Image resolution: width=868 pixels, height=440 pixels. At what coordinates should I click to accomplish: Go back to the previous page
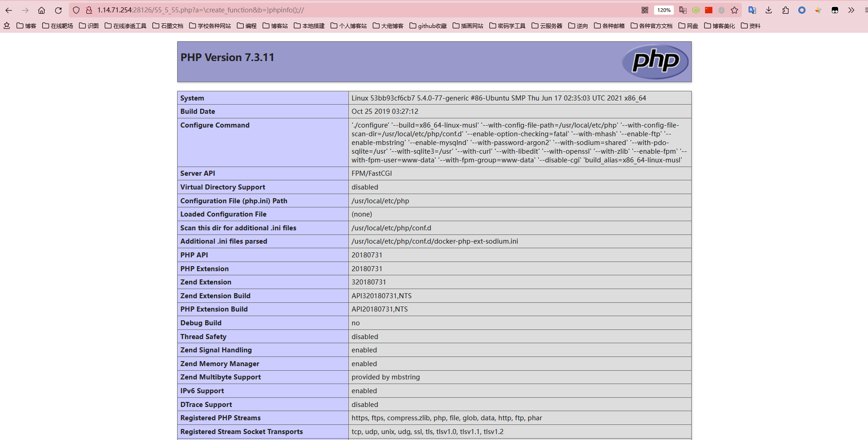click(x=9, y=10)
